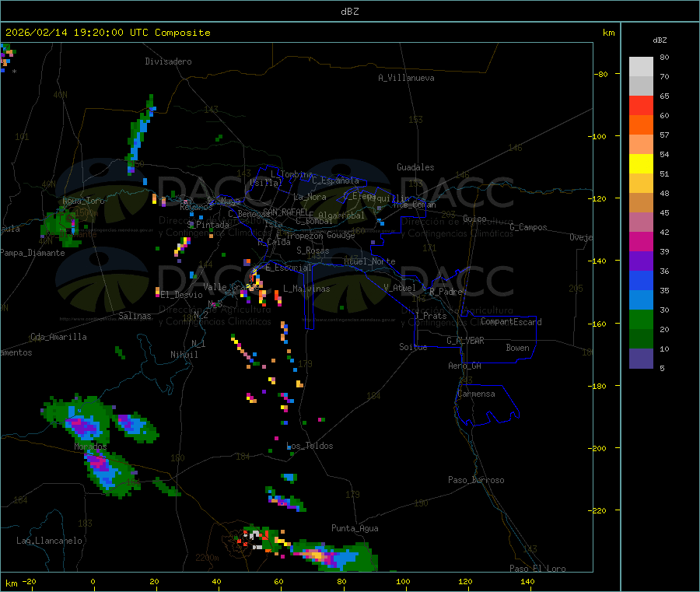Screen dimensions: 700x592
Task: Click the La_Nora location label
Action: (x=310, y=197)
